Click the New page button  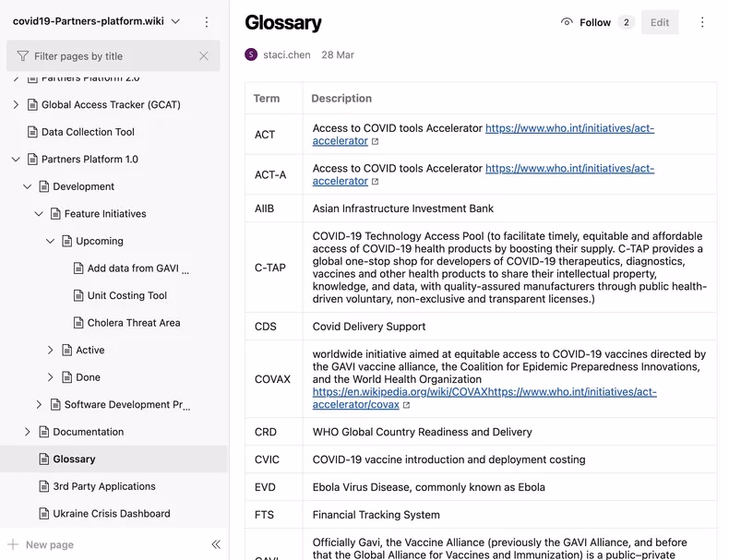pos(41,544)
